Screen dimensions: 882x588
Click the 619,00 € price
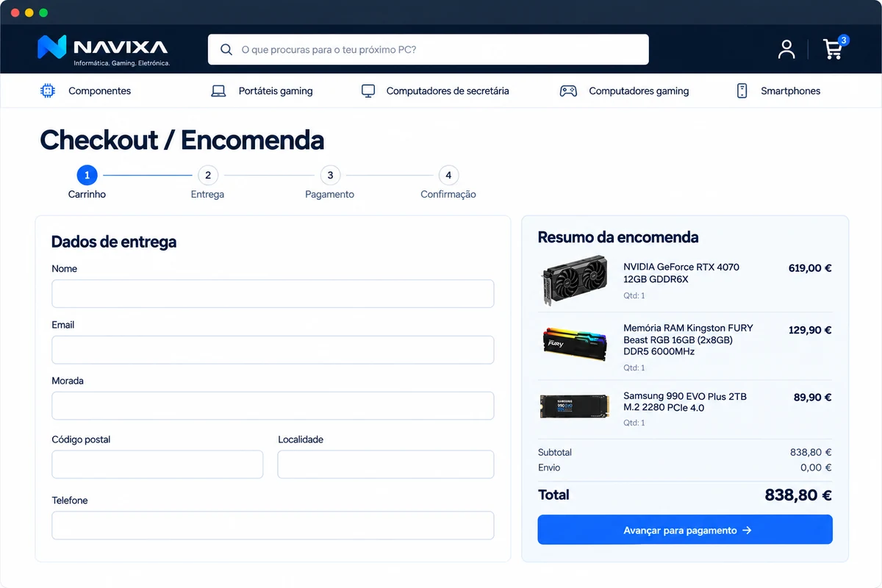[x=810, y=268]
